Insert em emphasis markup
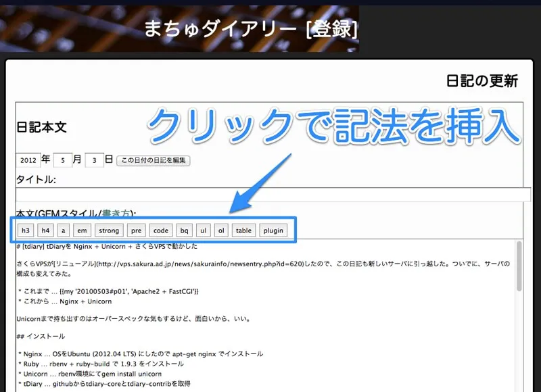 (x=82, y=230)
